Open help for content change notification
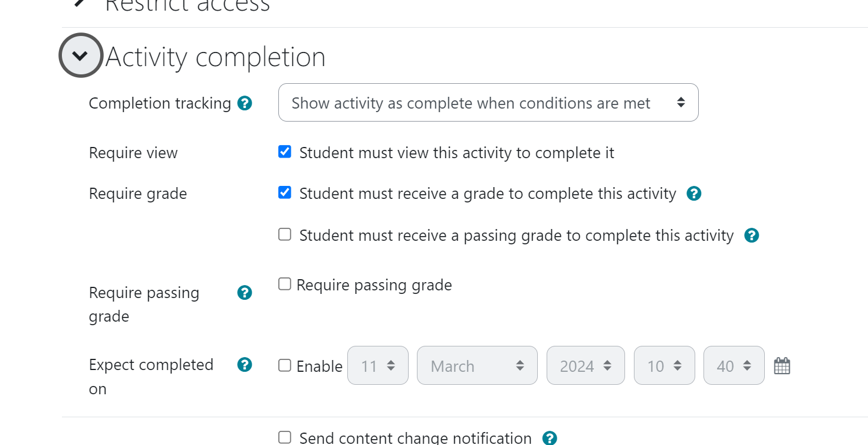This screenshot has width=868, height=445. point(550,438)
